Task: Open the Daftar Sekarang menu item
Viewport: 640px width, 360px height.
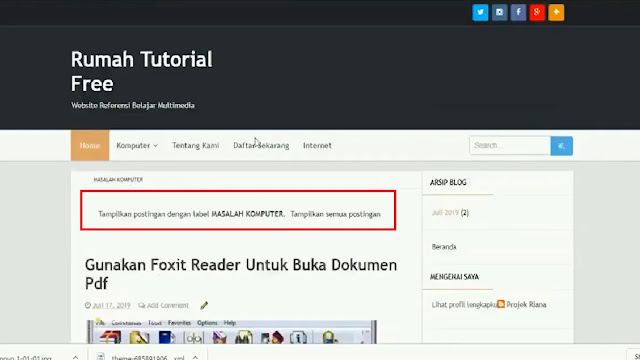Action: coord(261,145)
